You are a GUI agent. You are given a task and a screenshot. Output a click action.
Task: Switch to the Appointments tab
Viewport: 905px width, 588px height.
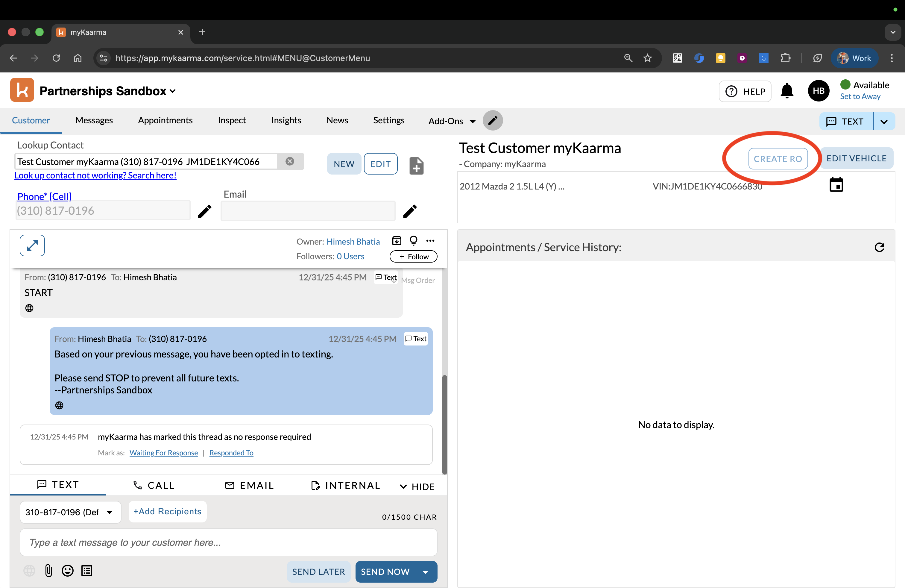coord(165,120)
